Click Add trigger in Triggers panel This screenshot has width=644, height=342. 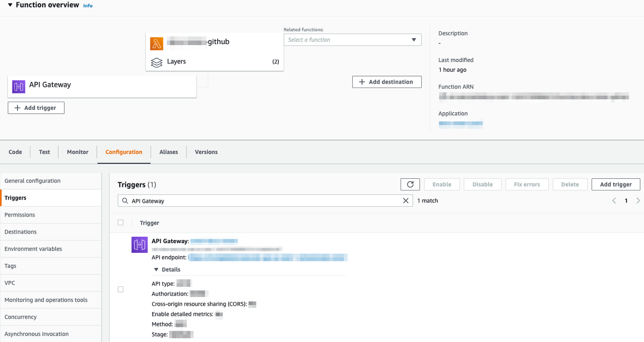(616, 184)
